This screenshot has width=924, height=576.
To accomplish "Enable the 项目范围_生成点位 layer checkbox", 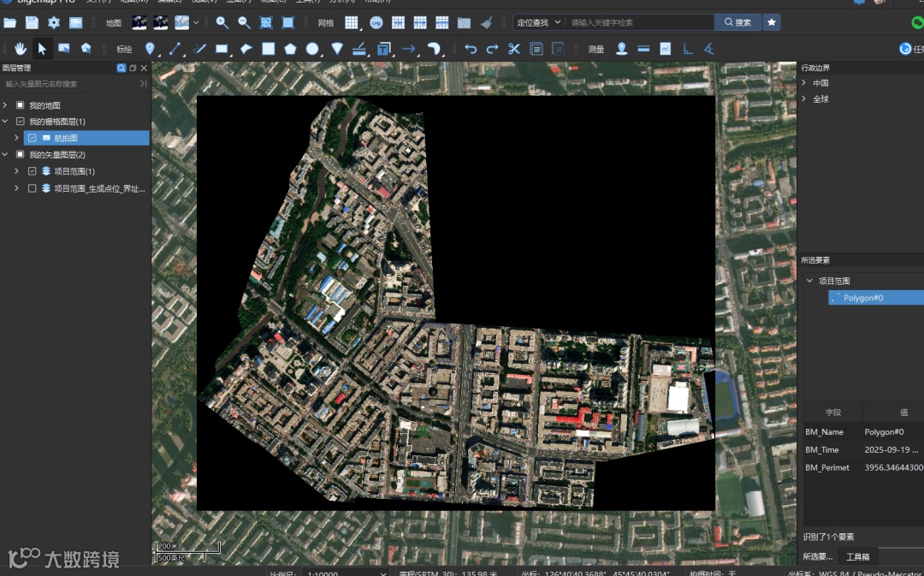I will tap(33, 188).
